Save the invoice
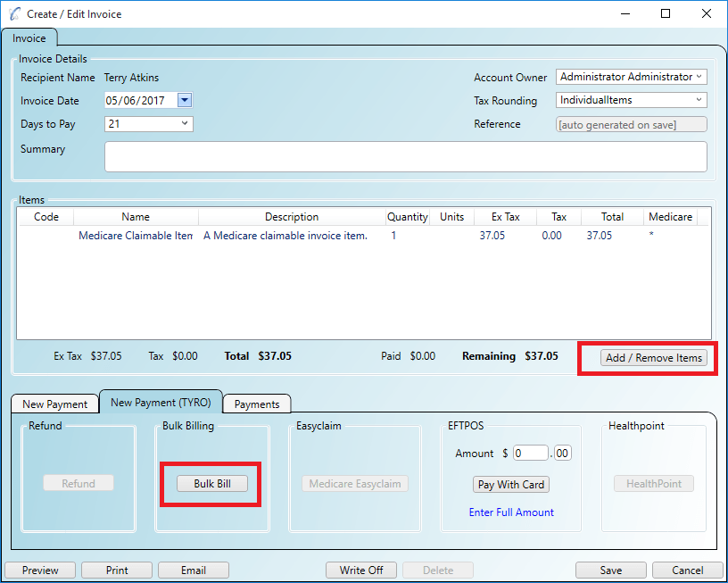Screen dimensions: 728x583 (610, 570)
